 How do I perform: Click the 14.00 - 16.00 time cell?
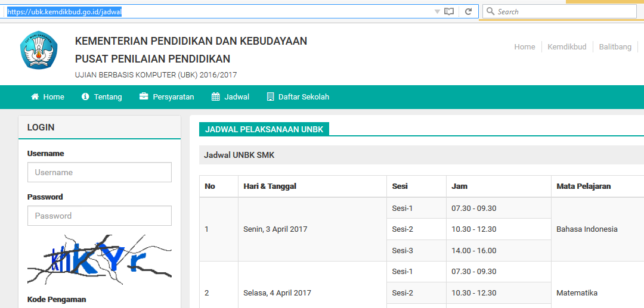tap(499, 251)
